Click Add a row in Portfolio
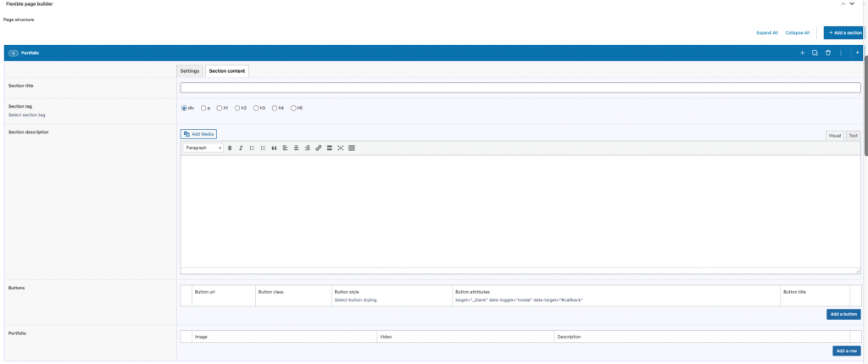Screen dimensions: 868x364 [x=847, y=351]
